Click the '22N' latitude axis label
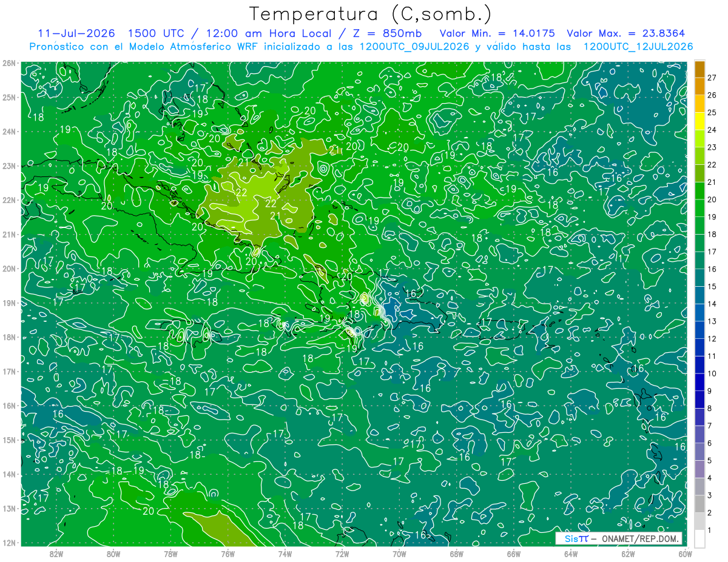The height and width of the screenshot is (562, 728). coord(8,200)
